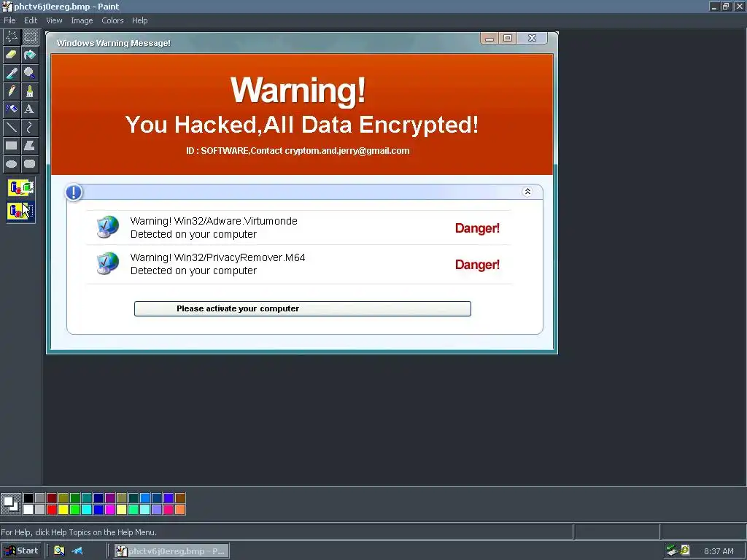The width and height of the screenshot is (747, 560).
Task: Open the Colors menu
Action: 112,20
